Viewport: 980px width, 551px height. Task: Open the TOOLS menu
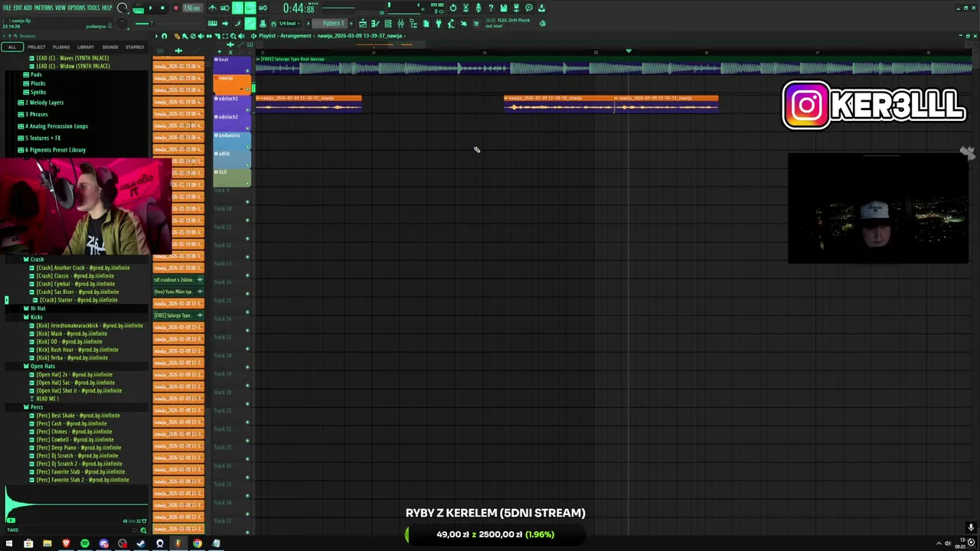(x=93, y=8)
